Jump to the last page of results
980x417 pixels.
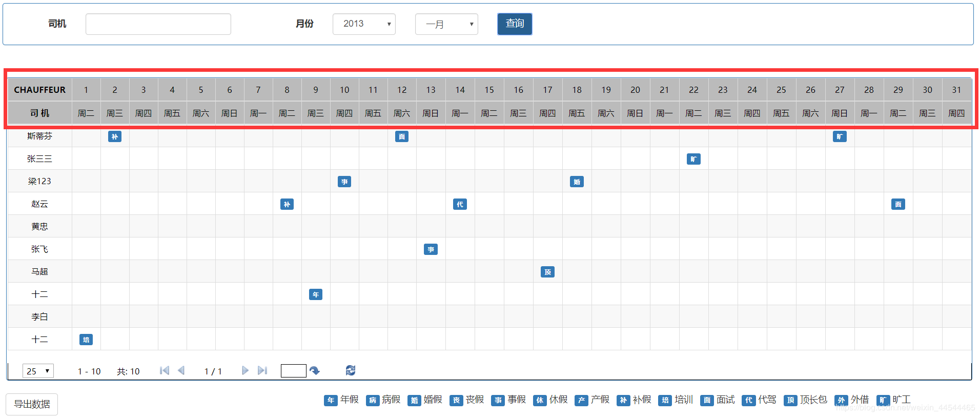pos(262,370)
